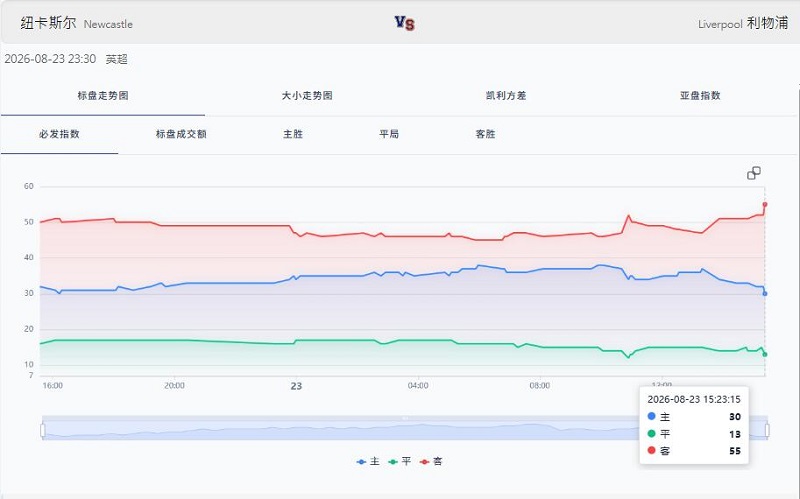Click the y-axis label 40
The image size is (800, 499).
click(x=29, y=258)
